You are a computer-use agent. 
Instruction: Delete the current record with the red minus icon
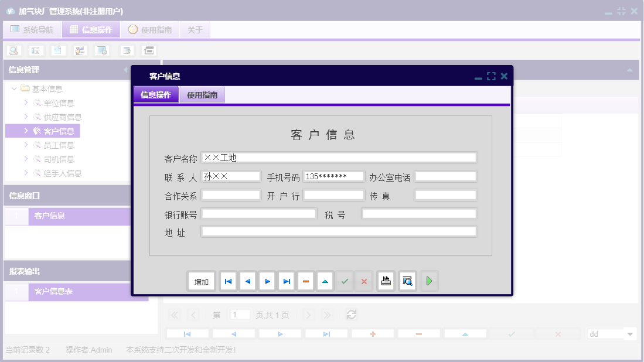[305, 281]
